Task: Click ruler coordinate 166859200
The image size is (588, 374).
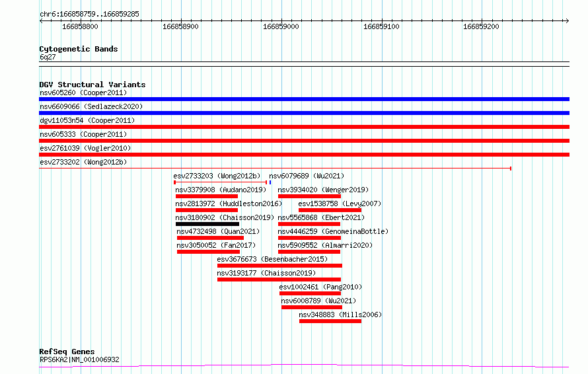Action: tap(481, 26)
